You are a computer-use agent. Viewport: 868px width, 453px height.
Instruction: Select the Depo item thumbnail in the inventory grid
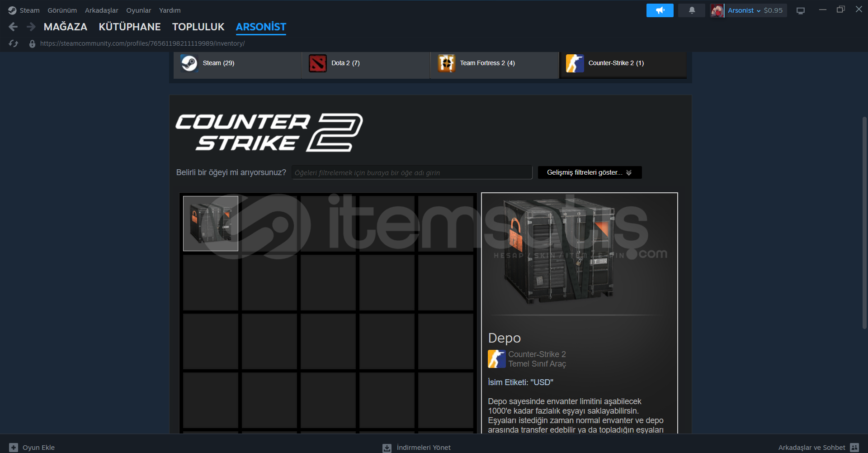pos(211,224)
